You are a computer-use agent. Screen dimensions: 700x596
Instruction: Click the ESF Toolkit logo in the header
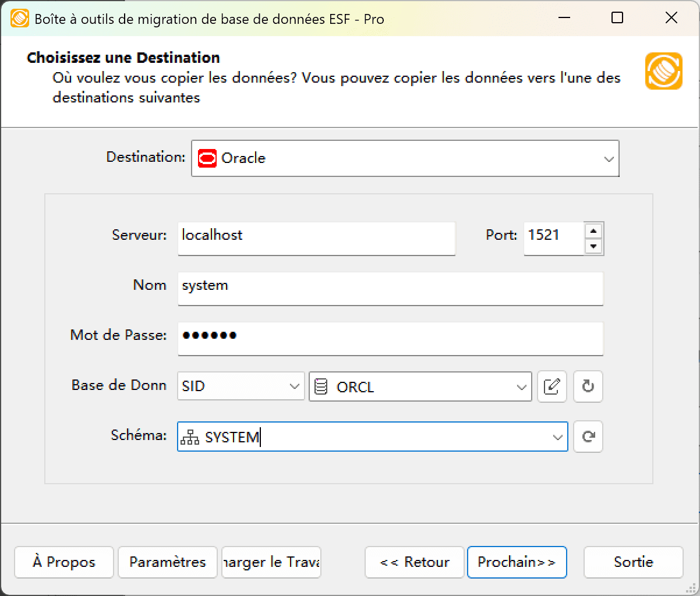[663, 71]
